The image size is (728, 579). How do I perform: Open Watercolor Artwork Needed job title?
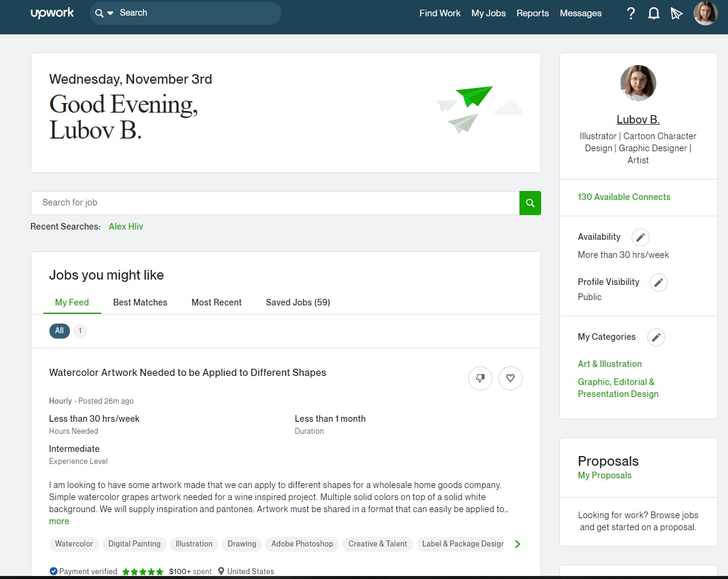pyautogui.click(x=187, y=373)
